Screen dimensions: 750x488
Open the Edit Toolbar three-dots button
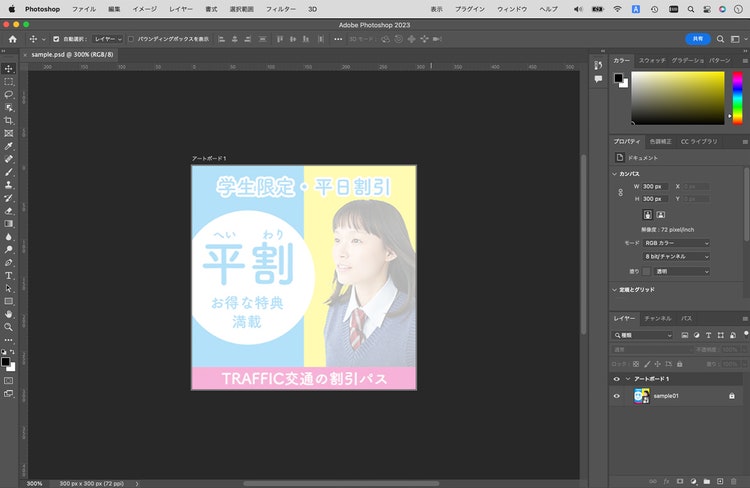coord(9,340)
